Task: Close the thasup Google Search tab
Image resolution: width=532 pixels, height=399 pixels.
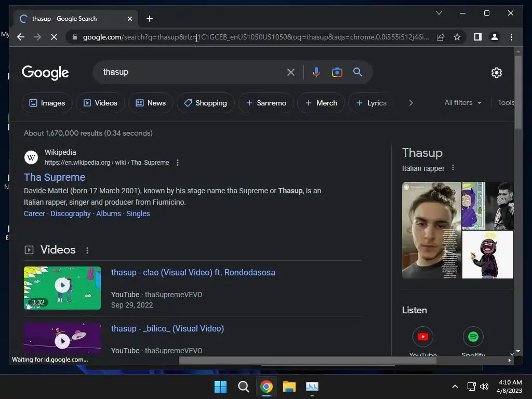Action: pyautogui.click(x=129, y=19)
